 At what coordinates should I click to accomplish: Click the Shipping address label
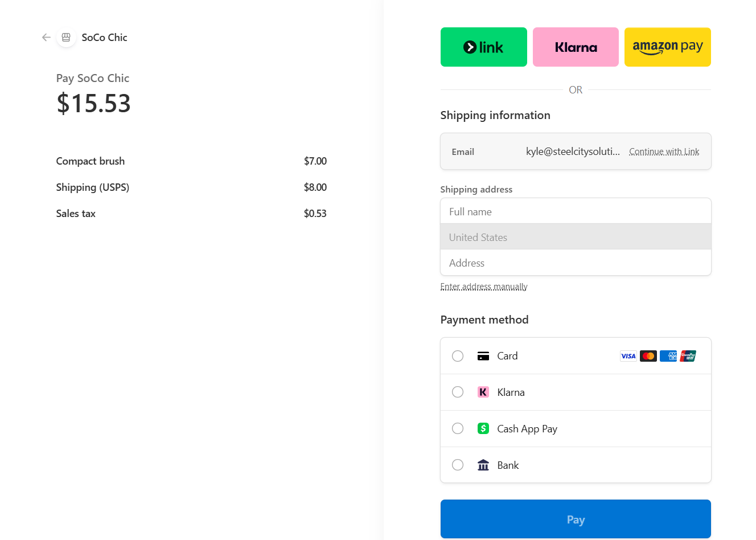(x=476, y=189)
